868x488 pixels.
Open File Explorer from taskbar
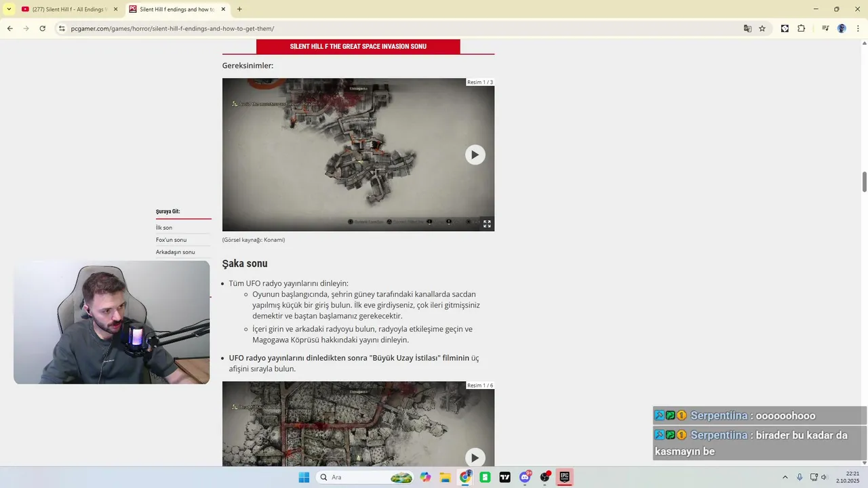click(445, 477)
